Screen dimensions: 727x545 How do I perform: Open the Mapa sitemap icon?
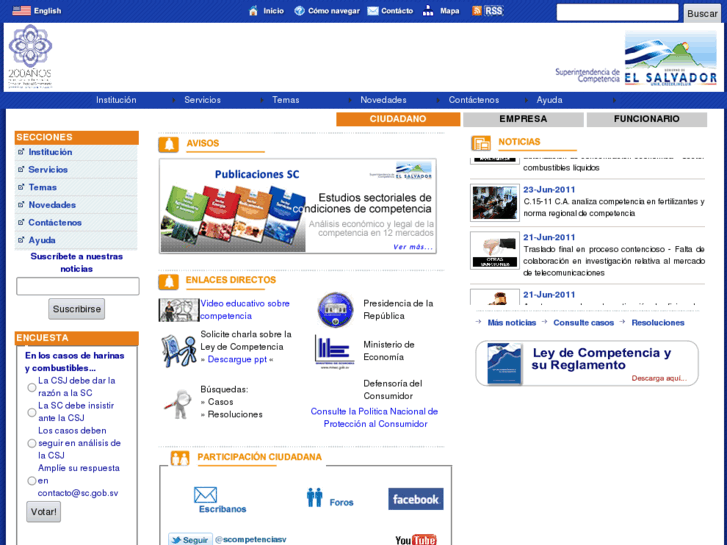428,11
